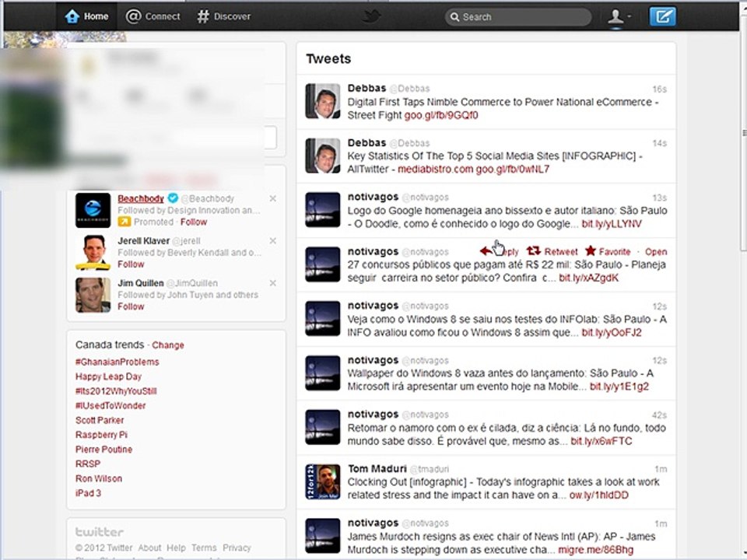Screen dimensions: 747x560
Task: Open the 27 concursos públicos tweet
Action: [656, 252]
